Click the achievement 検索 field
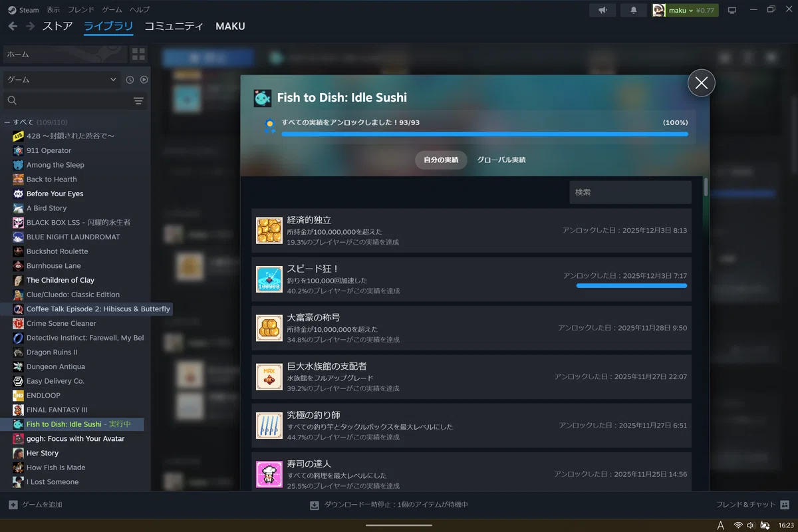 (630, 192)
